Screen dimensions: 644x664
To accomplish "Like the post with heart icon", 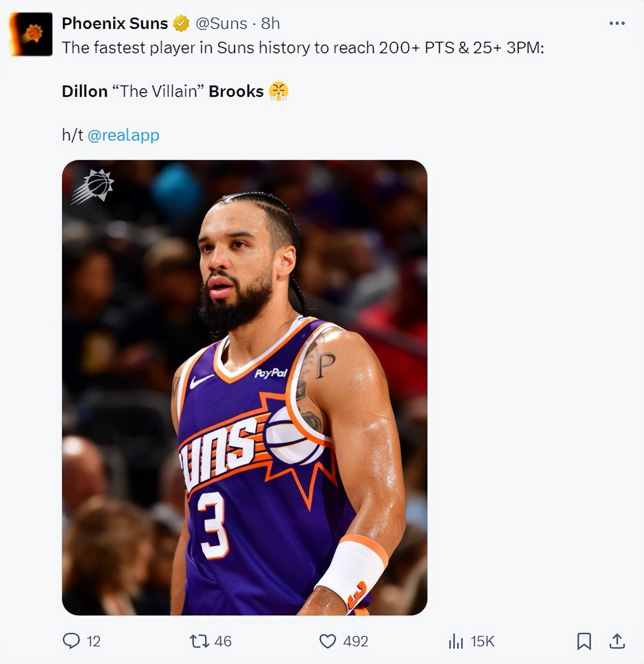I will (x=327, y=641).
